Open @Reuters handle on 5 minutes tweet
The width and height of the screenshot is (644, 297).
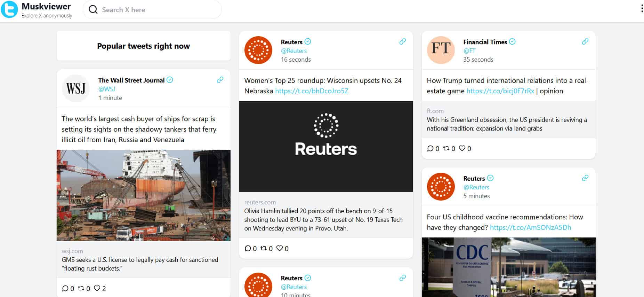coord(476,187)
